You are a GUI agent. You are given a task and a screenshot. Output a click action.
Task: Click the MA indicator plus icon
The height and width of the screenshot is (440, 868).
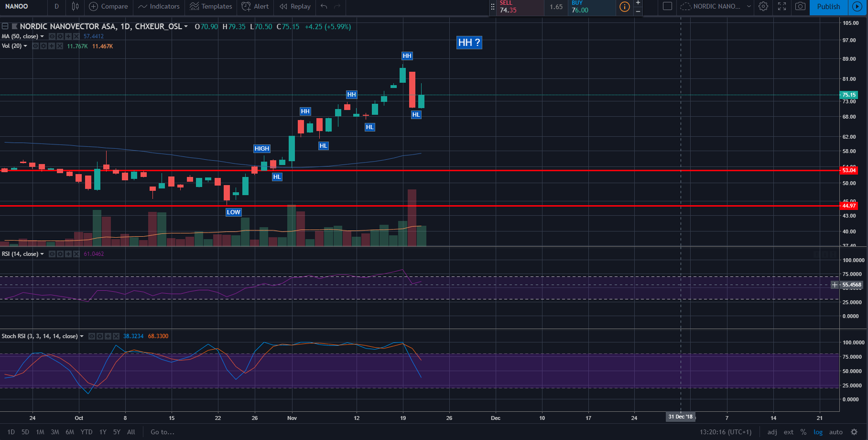tap(68, 36)
